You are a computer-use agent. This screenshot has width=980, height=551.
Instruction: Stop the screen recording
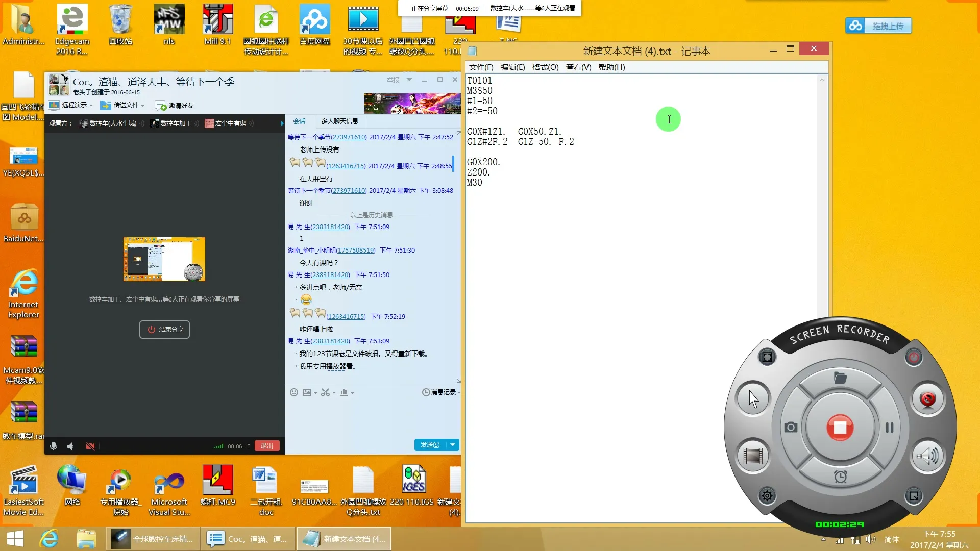tap(840, 428)
